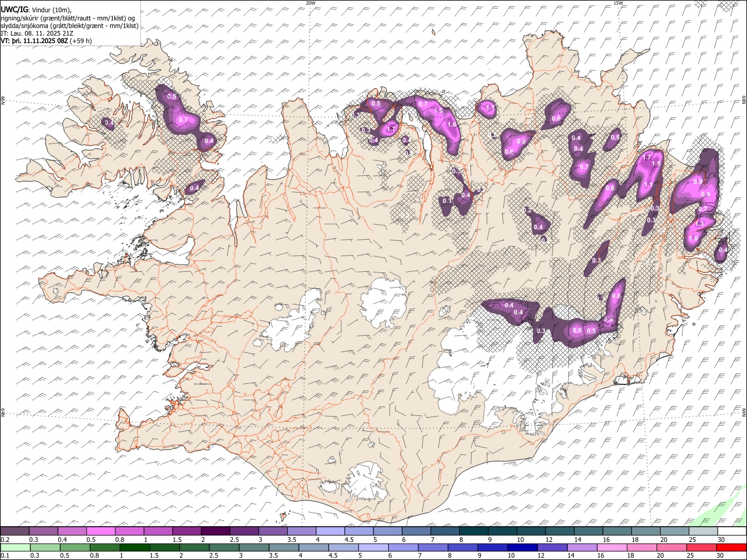Click the '15W' longitude label
Screen dimensions: 747x560
pos(618,3)
